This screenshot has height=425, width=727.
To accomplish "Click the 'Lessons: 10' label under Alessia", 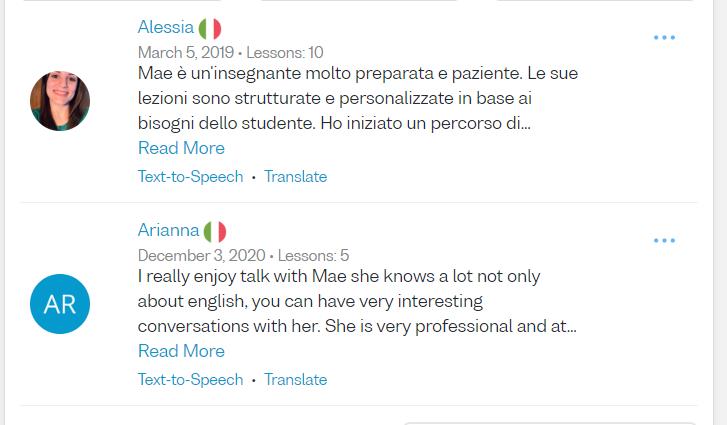I will coord(284,53).
